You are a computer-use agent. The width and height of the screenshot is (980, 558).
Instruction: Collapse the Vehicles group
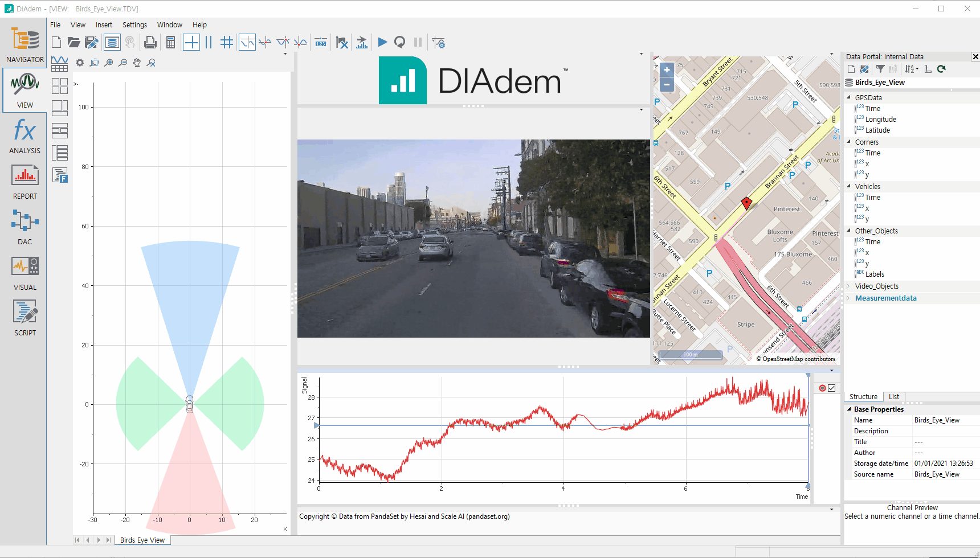848,186
